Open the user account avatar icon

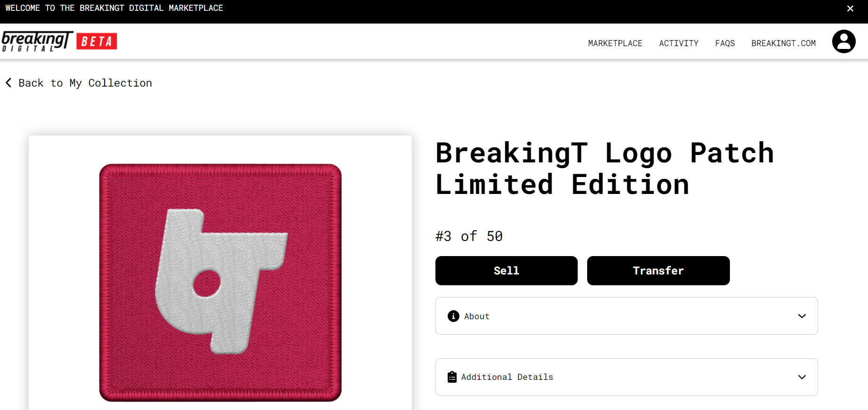pos(843,41)
